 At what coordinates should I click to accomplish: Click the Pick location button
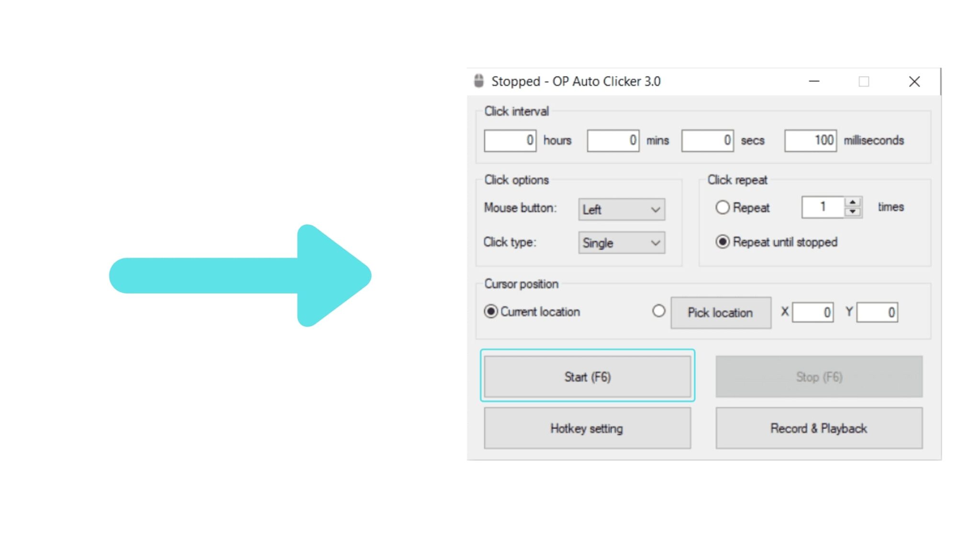point(721,312)
